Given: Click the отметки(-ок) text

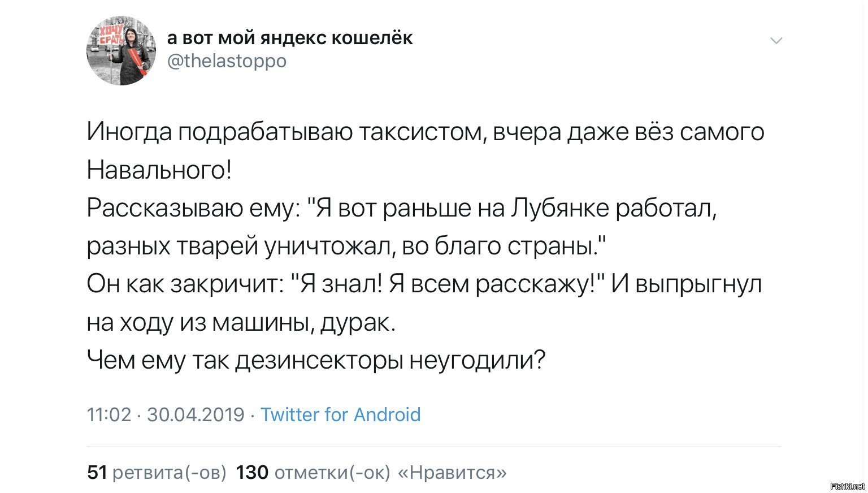Looking at the screenshot, I should pos(332,472).
